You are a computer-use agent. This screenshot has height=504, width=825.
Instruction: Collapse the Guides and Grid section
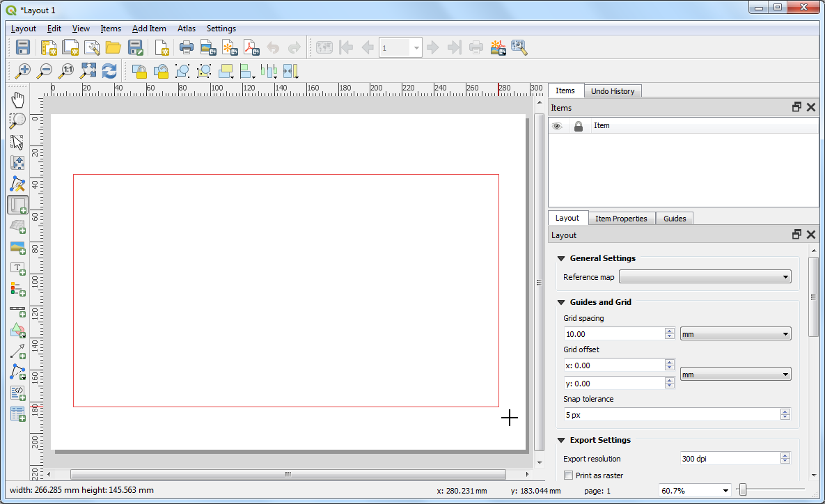click(x=561, y=302)
